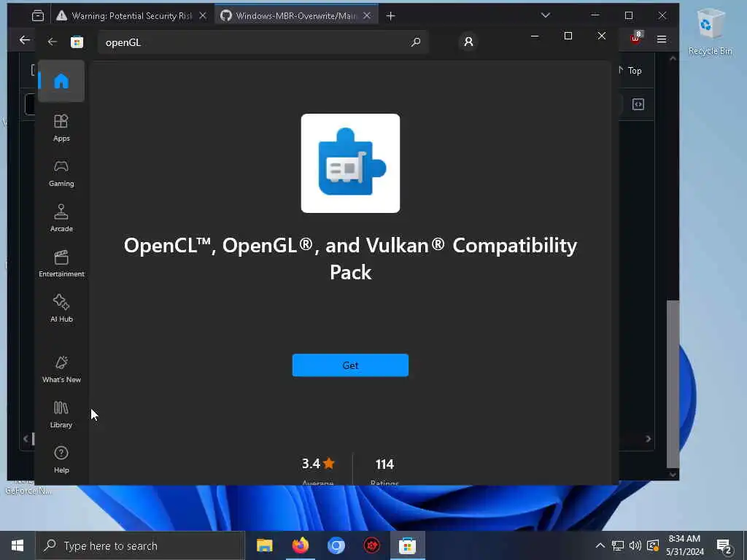This screenshot has height=560, width=747.
Task: Click the 3.4 average rating
Action: point(318,463)
